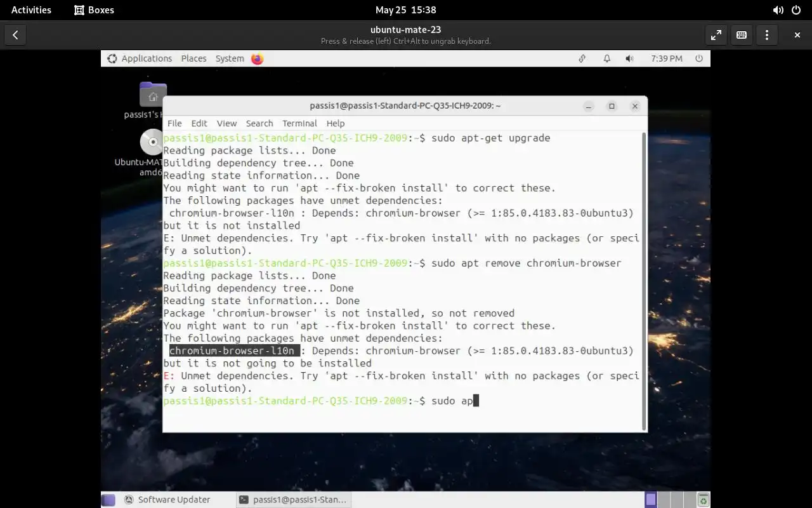Go back using the Boxes back arrow
812x508 pixels.
15,35
